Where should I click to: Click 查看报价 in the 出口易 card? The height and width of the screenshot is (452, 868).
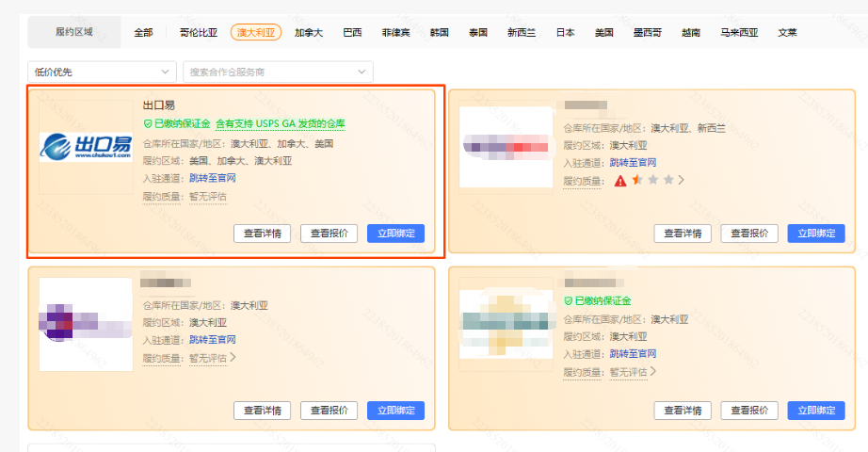(329, 234)
